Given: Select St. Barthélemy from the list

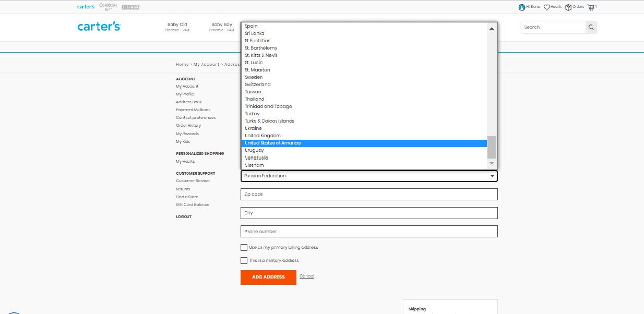Looking at the screenshot, I should click(364, 48).
